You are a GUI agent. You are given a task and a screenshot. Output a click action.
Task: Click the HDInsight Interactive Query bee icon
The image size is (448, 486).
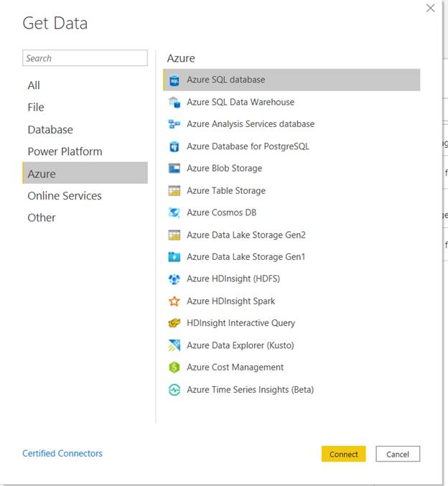point(174,323)
